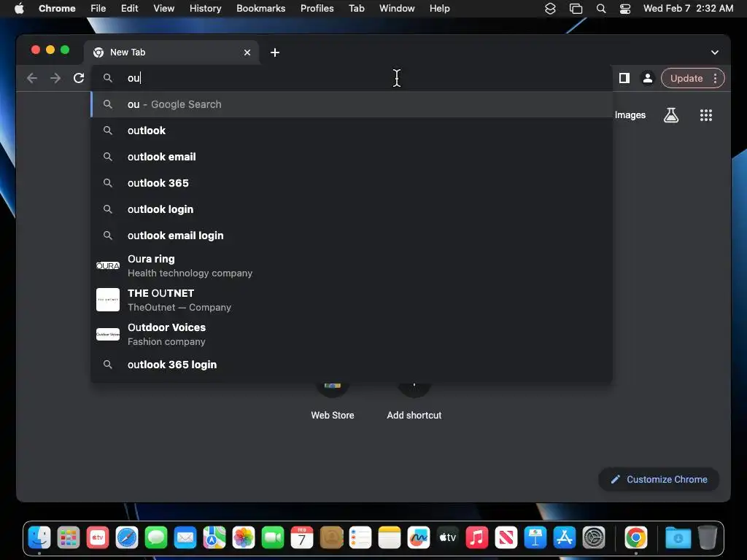Open Spotlight search in menu bar
The width and height of the screenshot is (747, 560).
(601, 9)
